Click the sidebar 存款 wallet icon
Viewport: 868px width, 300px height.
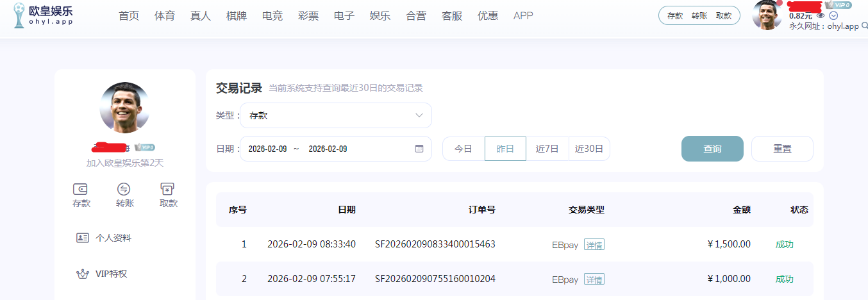coord(81,189)
